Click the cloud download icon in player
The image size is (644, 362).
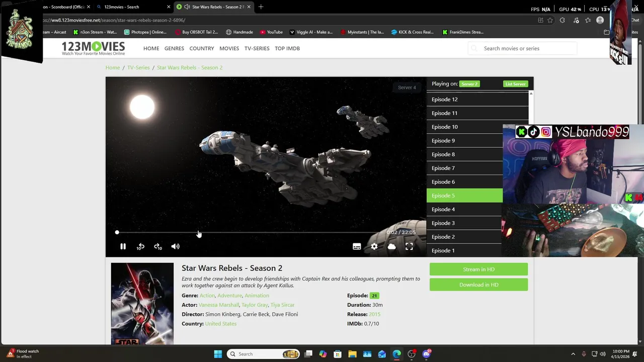coord(391,246)
